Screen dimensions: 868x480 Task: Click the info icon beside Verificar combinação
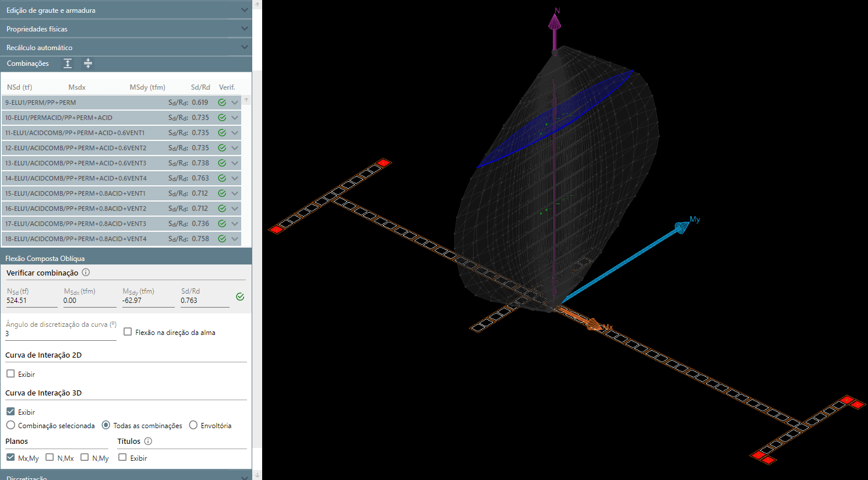coord(86,273)
